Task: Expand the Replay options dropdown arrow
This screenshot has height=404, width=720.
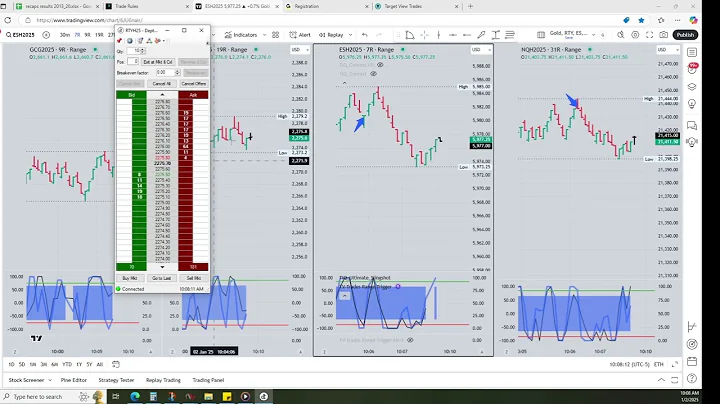Action: point(350,35)
